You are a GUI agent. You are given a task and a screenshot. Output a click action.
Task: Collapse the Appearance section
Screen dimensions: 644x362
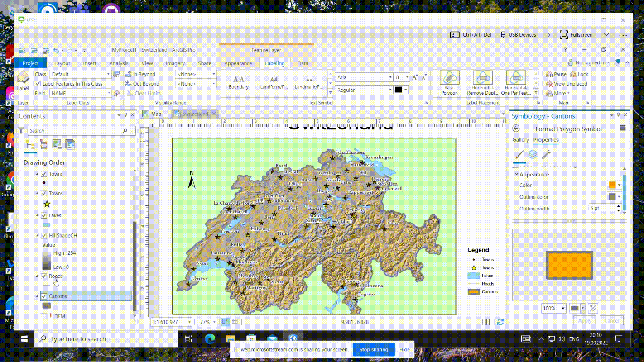(x=516, y=175)
